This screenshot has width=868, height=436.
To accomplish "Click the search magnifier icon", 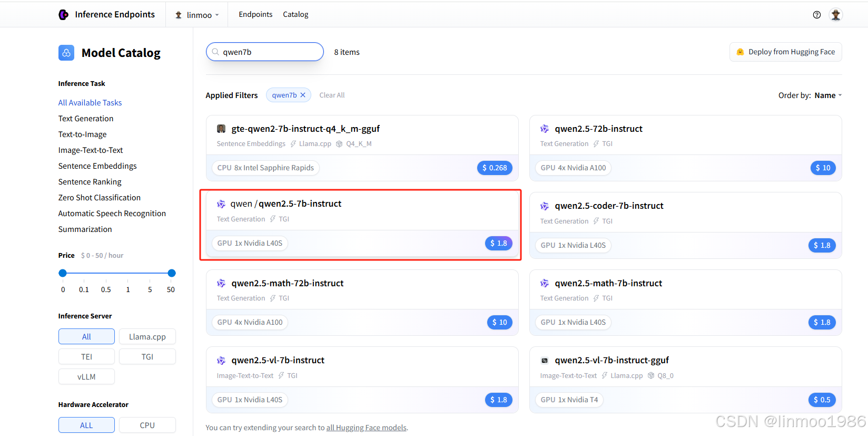I will coord(215,52).
